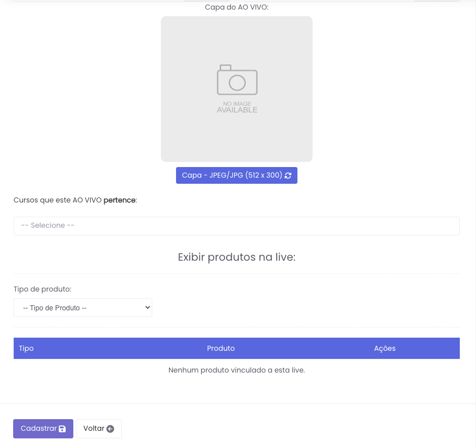Click the camera icon in cover placeholder
The height and width of the screenshot is (448, 476).
point(237,80)
